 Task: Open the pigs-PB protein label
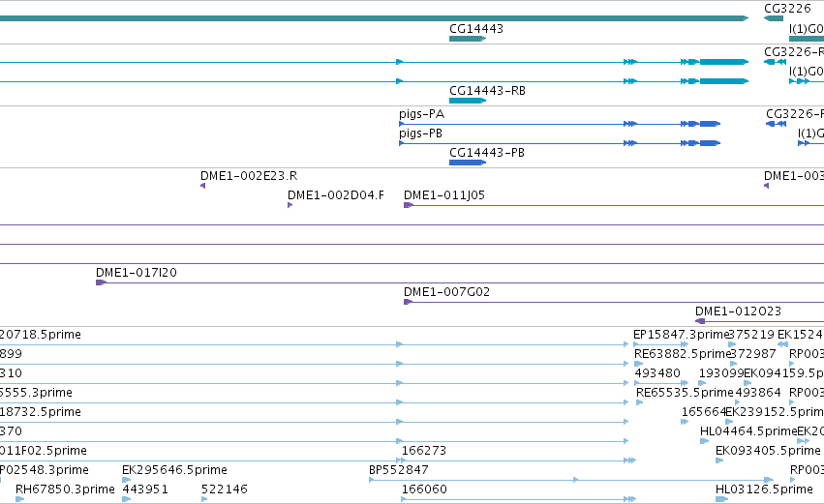420,133
